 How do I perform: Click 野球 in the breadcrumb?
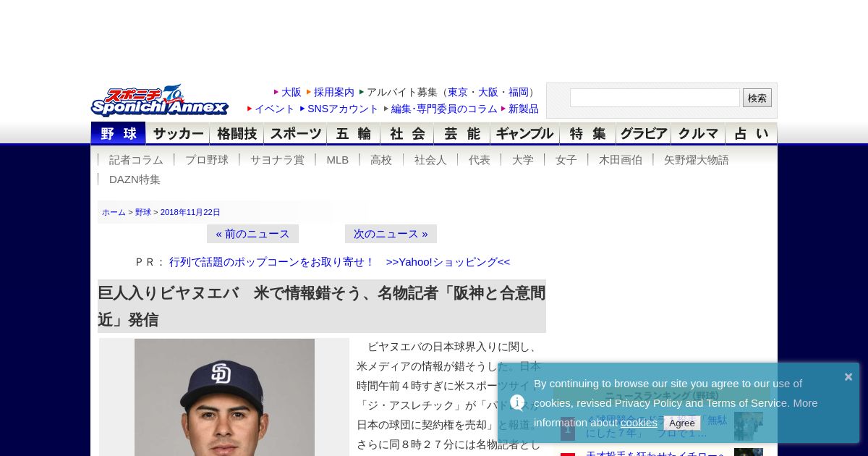[143, 212]
